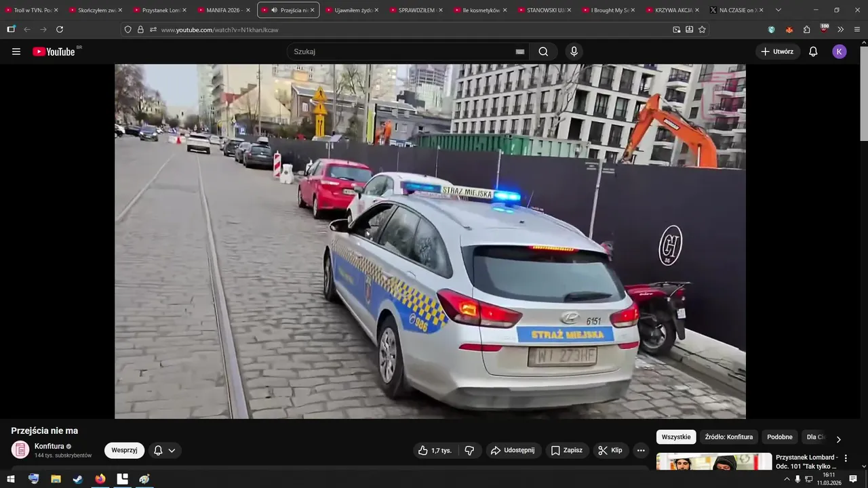
Task: Open Firefox View icon
Action: [x=11, y=29]
